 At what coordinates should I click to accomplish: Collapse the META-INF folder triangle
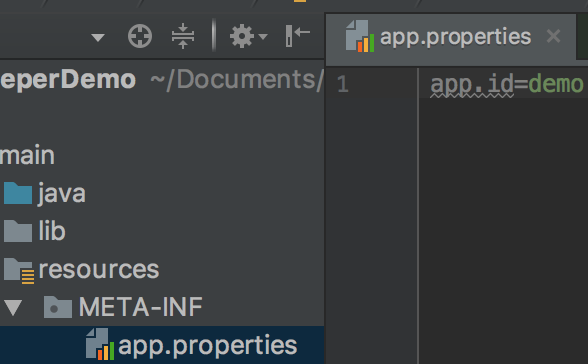pos(13,308)
